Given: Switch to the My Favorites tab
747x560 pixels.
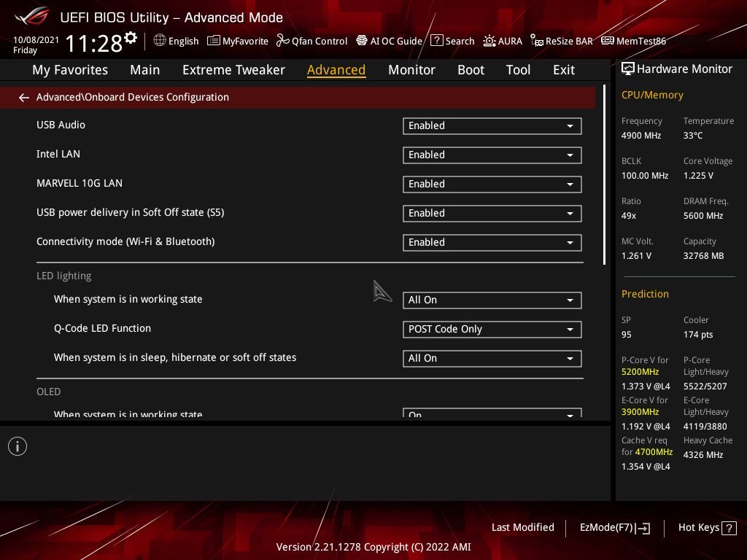Looking at the screenshot, I should point(70,70).
